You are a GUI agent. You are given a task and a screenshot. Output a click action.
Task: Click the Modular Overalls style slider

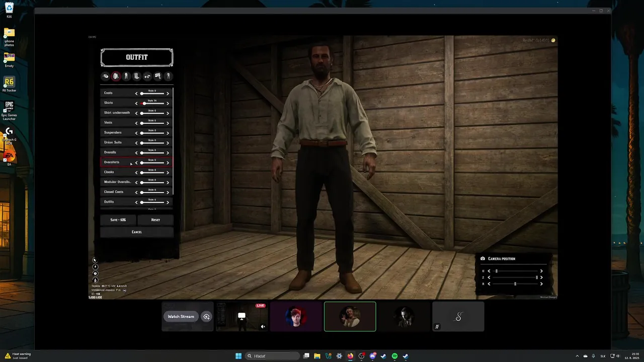(x=152, y=183)
